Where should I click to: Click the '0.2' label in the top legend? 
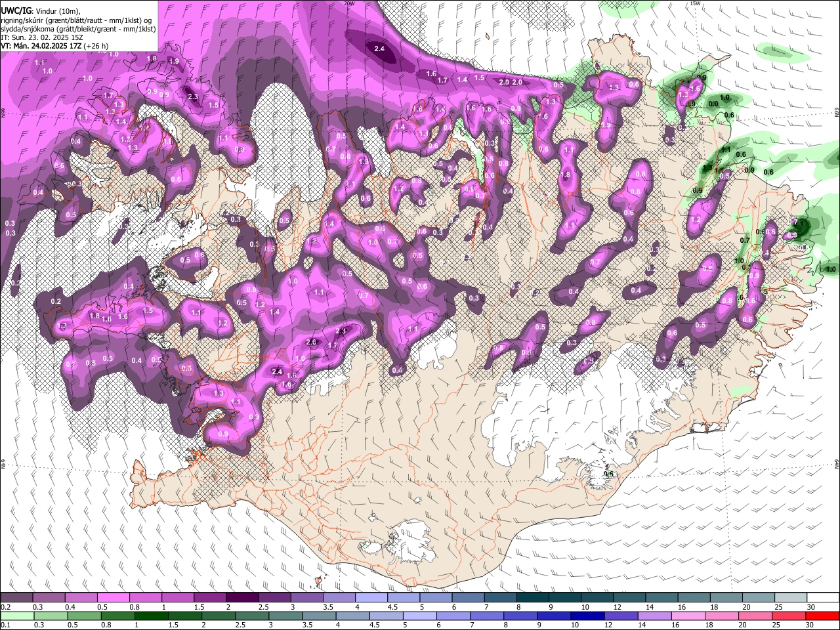tap(6, 607)
